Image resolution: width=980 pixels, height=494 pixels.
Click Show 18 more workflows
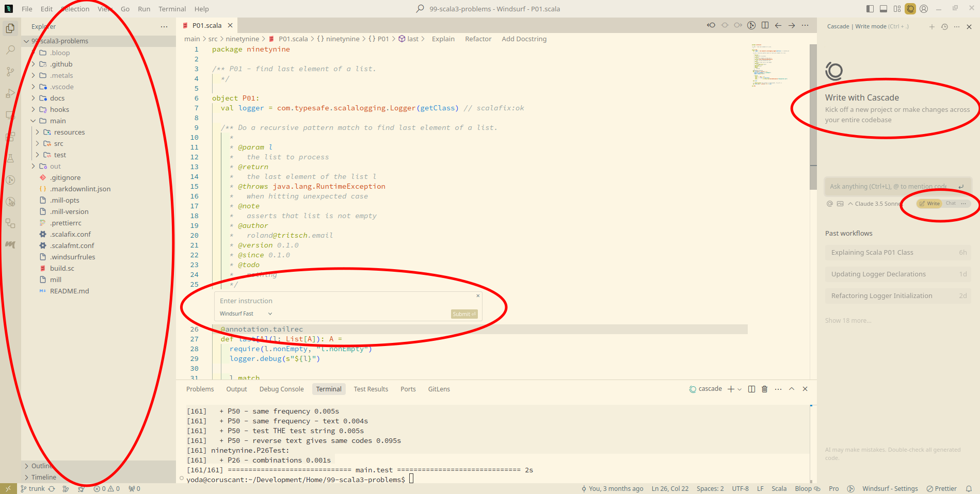[x=848, y=320]
